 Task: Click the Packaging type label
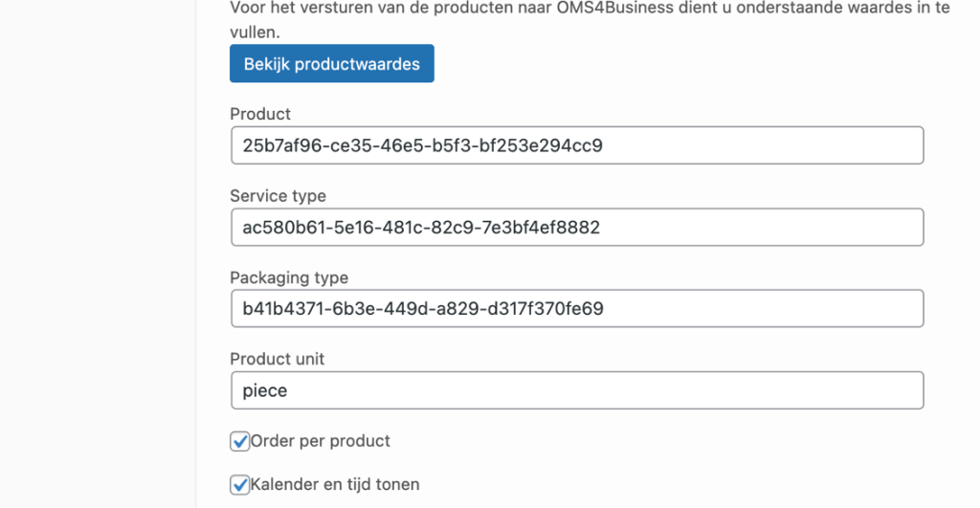tap(289, 277)
